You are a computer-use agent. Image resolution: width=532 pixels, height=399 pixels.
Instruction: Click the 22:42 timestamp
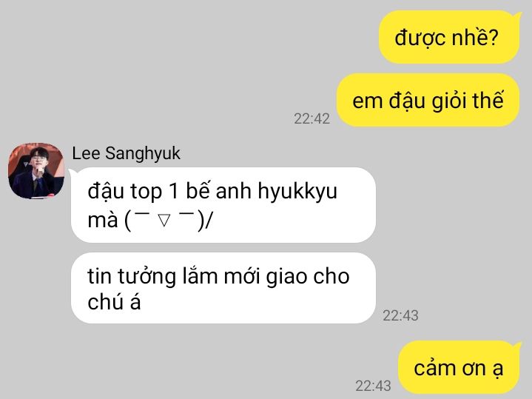point(312,119)
